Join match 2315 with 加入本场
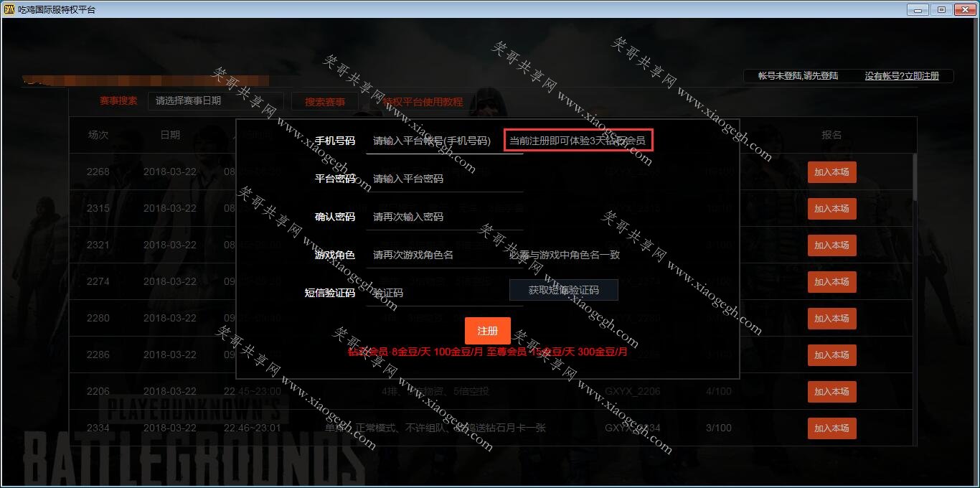 point(832,209)
